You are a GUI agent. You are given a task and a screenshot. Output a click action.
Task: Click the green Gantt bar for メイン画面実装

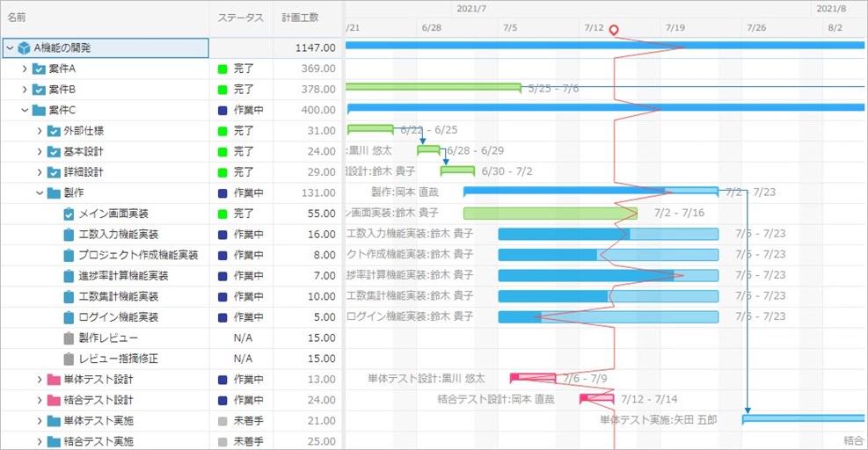pyautogui.click(x=545, y=214)
